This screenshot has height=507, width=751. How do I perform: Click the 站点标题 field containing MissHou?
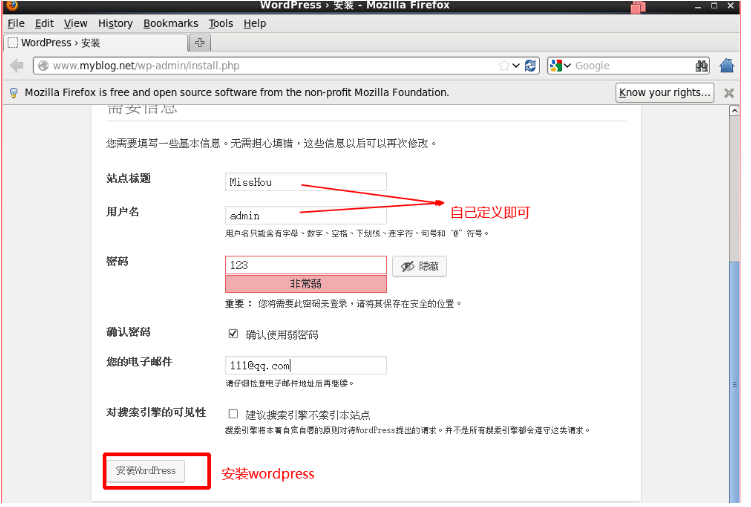(x=306, y=182)
